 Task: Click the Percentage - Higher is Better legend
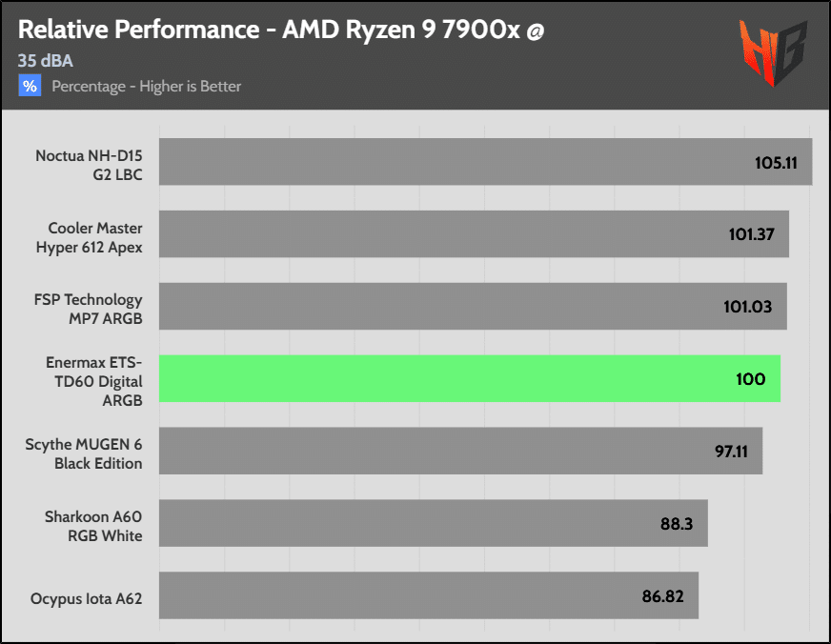(146, 87)
